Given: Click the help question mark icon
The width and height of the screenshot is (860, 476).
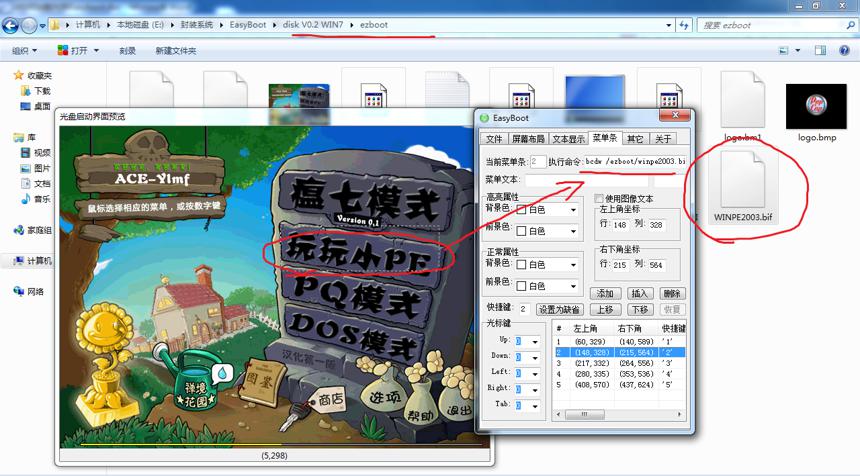Looking at the screenshot, I should click(845, 50).
